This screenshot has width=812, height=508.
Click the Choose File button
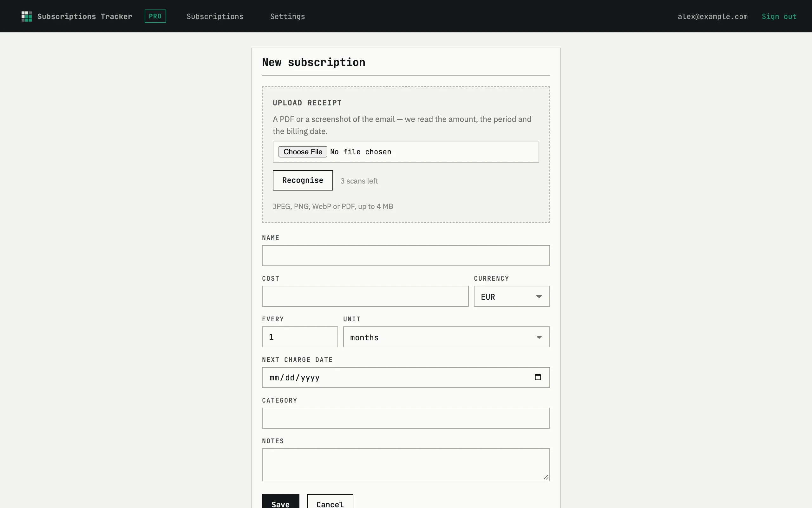[x=303, y=152]
